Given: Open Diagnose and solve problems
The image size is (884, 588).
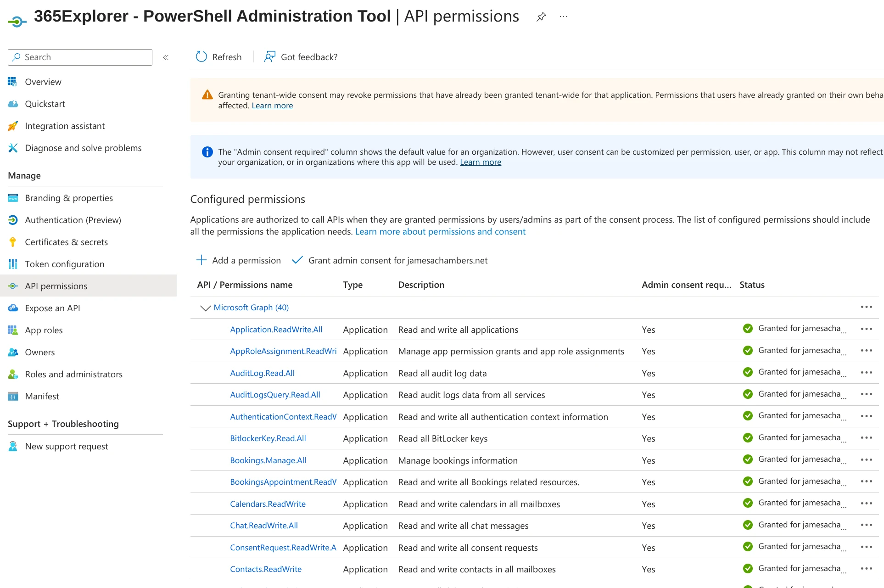Looking at the screenshot, I should (83, 148).
